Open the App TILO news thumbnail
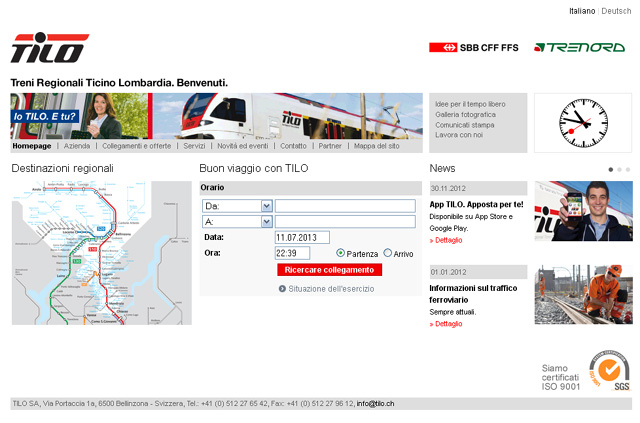This screenshot has width=640, height=423. (x=582, y=211)
